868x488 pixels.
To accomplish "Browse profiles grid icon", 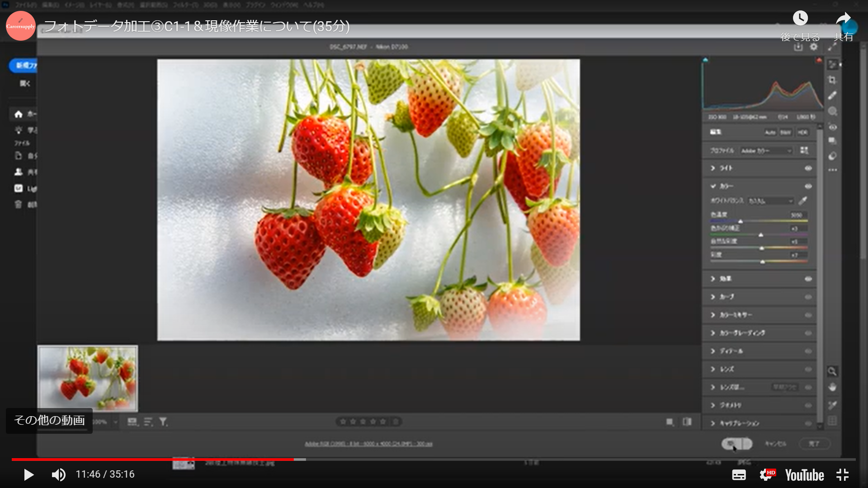I will coord(804,150).
